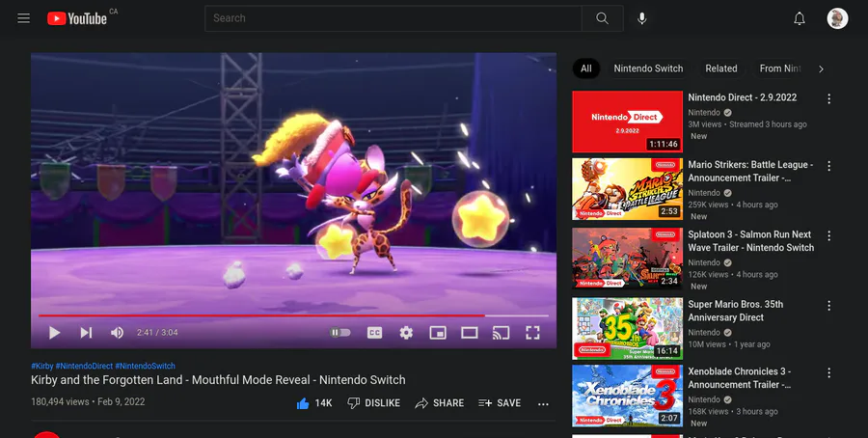Screen dimensions: 868x438
Task: Select the All filter chip
Action: click(x=586, y=68)
